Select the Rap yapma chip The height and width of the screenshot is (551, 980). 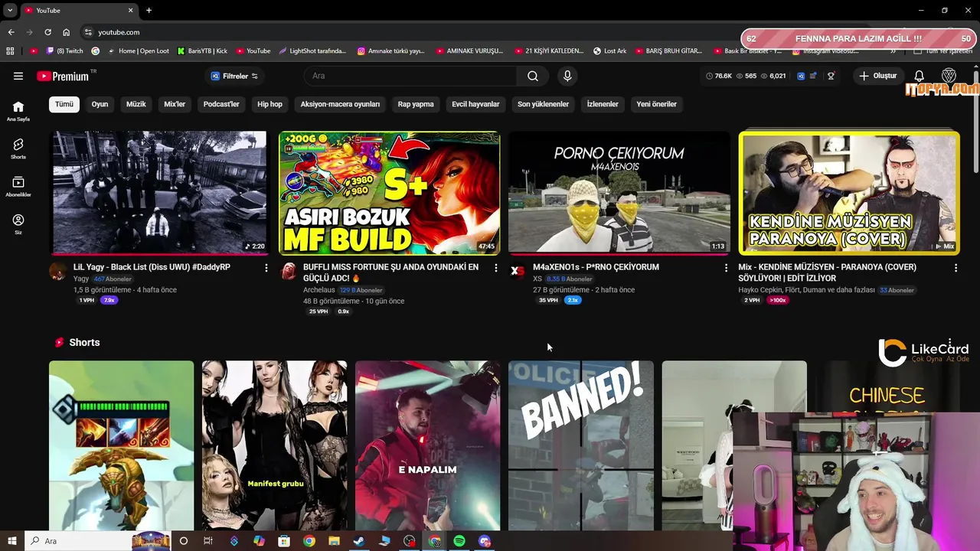tap(416, 104)
